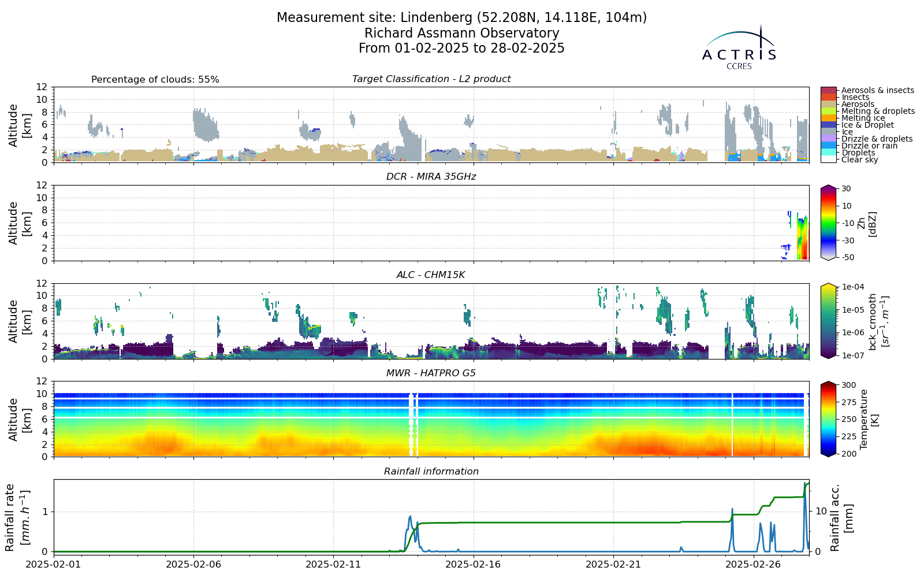Click the DCR - MIRA 35GHz panel title
Screen dimensions: 924x578
pos(431,177)
